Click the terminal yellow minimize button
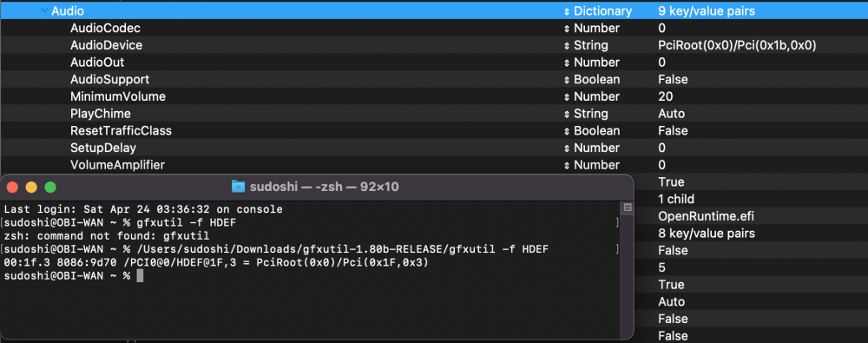The width and height of the screenshot is (868, 343). tap(31, 188)
